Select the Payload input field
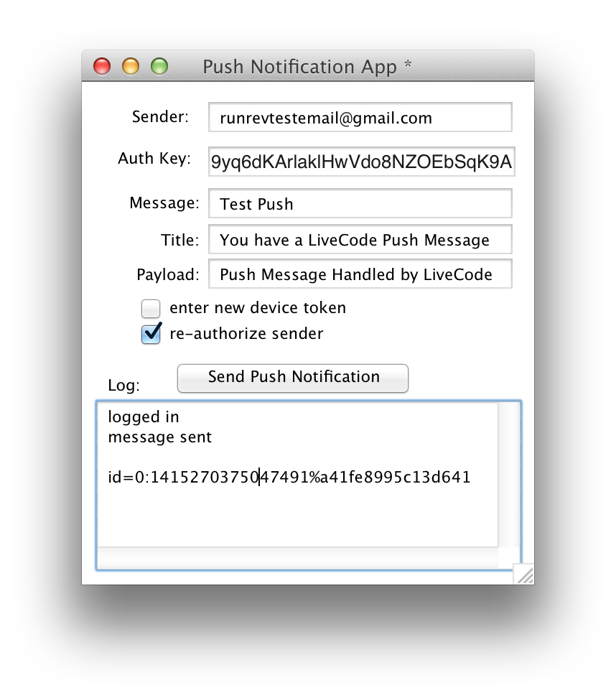616x698 pixels. coord(360,274)
